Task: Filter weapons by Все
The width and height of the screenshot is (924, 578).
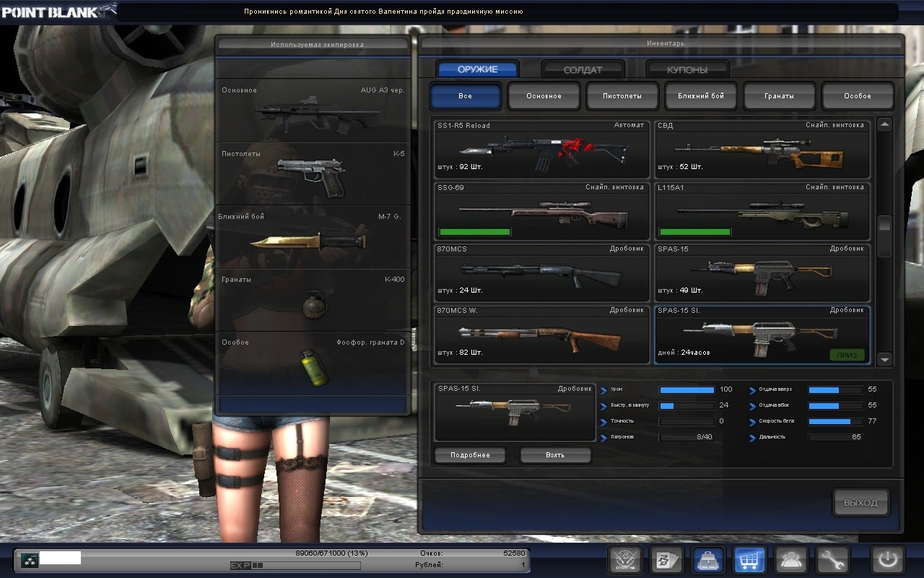Action: 466,95
